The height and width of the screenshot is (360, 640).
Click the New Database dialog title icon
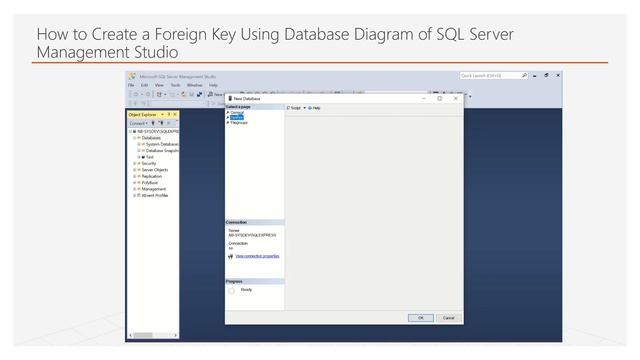pyautogui.click(x=230, y=99)
